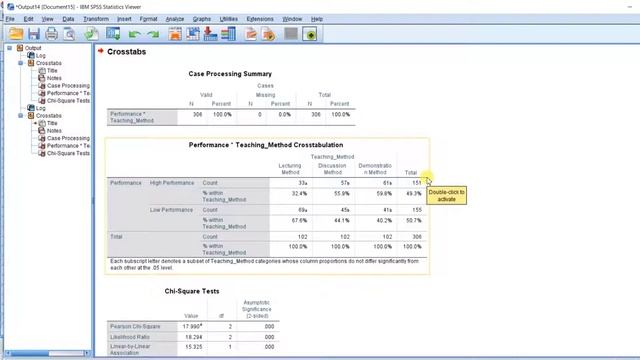Open the Edit menu

28,19
